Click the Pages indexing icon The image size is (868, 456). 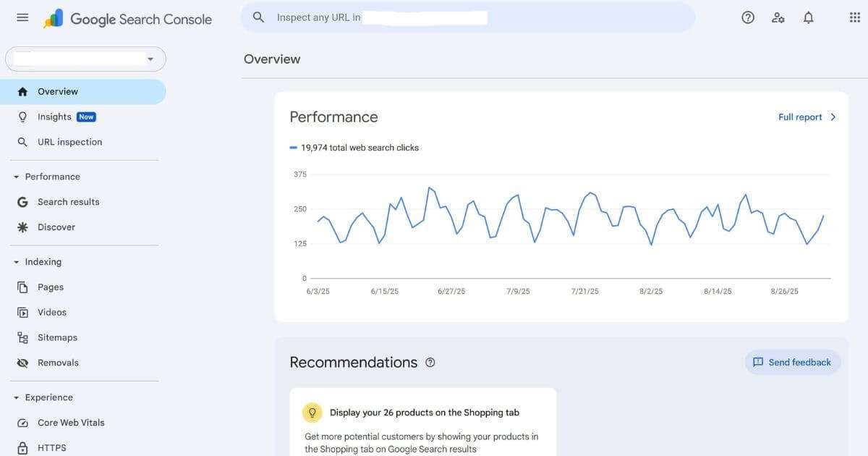tap(22, 287)
